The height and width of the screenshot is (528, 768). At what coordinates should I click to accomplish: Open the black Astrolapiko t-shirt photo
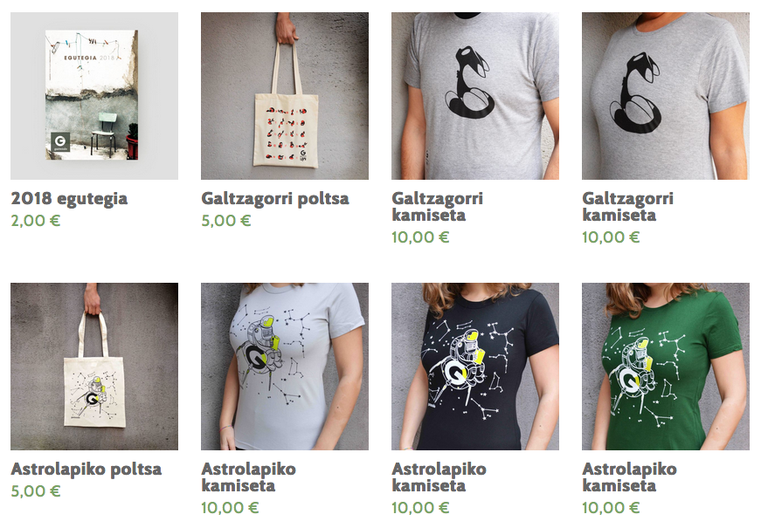475,366
